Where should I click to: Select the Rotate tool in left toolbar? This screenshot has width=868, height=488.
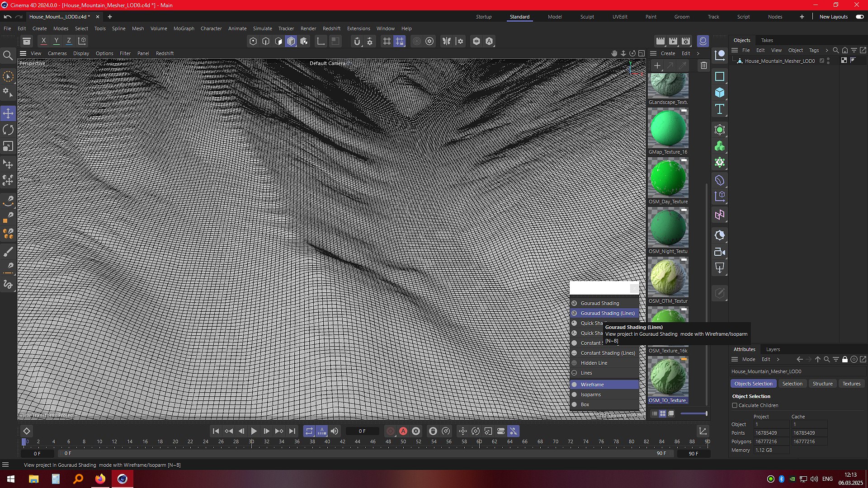click(8, 130)
